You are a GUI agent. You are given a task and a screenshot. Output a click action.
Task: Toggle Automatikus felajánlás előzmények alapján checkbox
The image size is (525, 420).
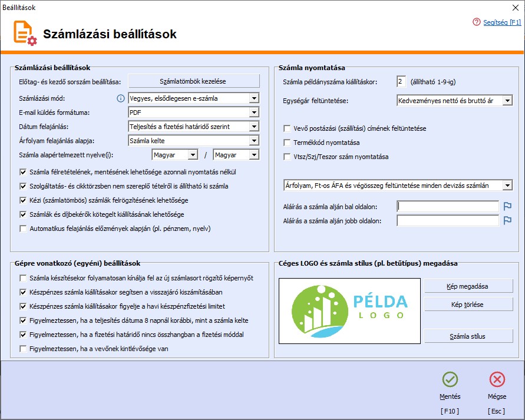click(x=23, y=229)
